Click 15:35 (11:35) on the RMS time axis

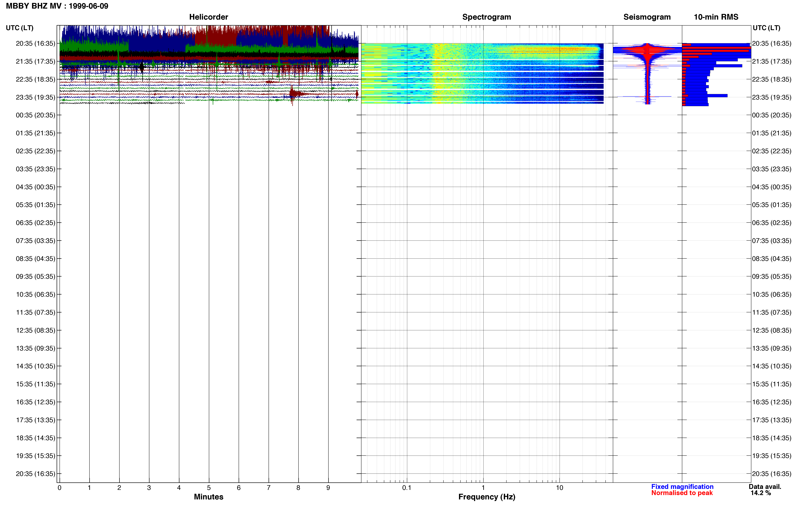(772, 384)
